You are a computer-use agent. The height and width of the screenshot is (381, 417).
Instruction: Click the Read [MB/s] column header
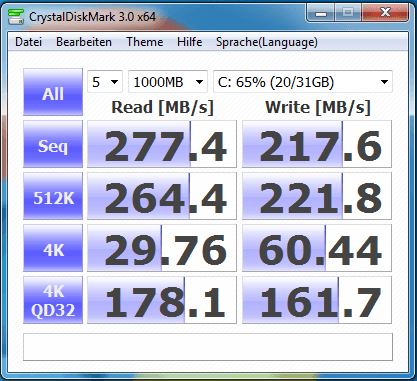coord(162,107)
